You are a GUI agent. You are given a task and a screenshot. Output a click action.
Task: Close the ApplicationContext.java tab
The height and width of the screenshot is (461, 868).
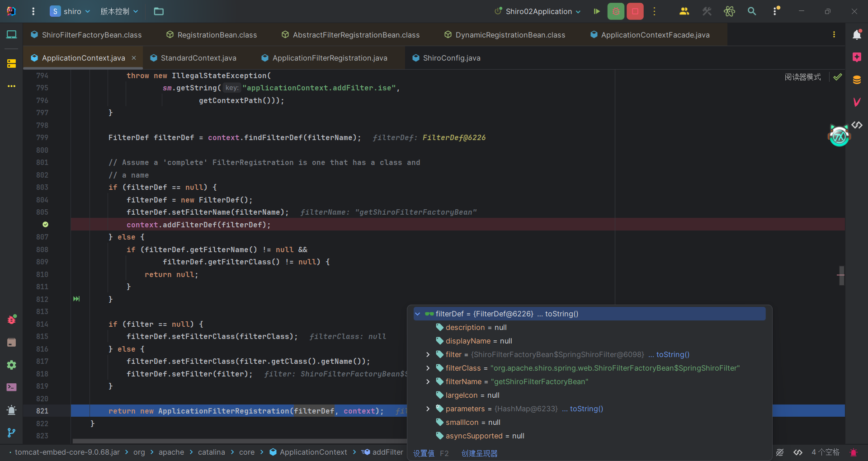point(134,58)
